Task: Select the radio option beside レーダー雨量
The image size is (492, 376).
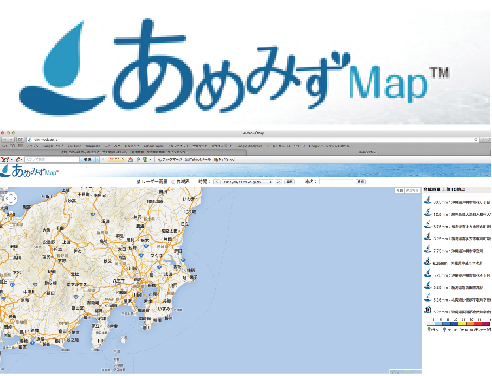Action: [x=173, y=182]
